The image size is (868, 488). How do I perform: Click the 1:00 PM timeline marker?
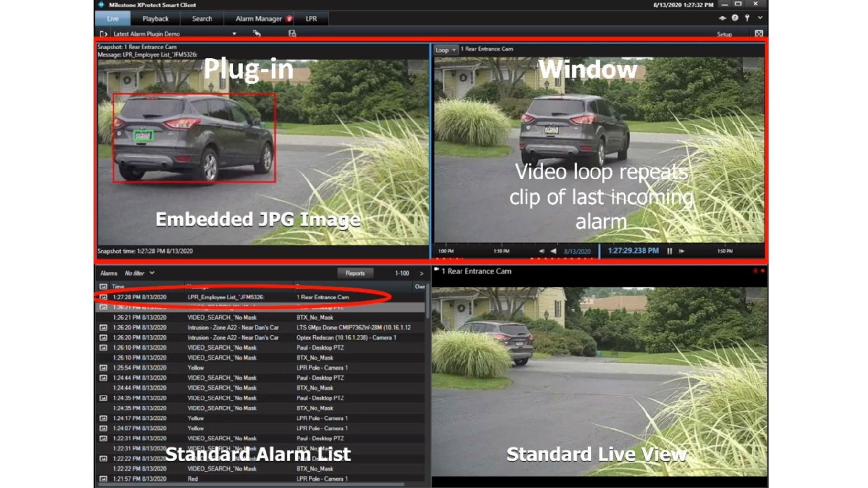click(446, 251)
